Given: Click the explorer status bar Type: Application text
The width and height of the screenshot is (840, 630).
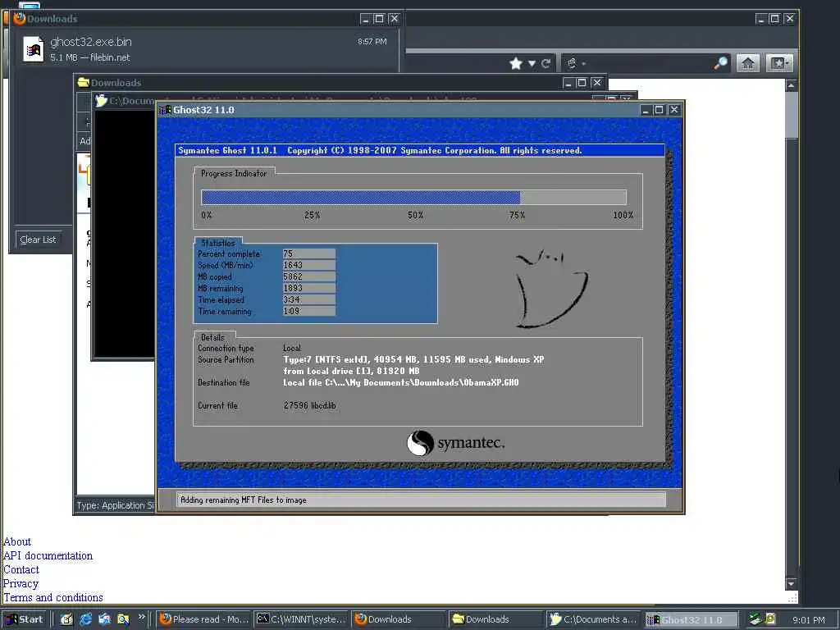Looking at the screenshot, I should pyautogui.click(x=115, y=505).
